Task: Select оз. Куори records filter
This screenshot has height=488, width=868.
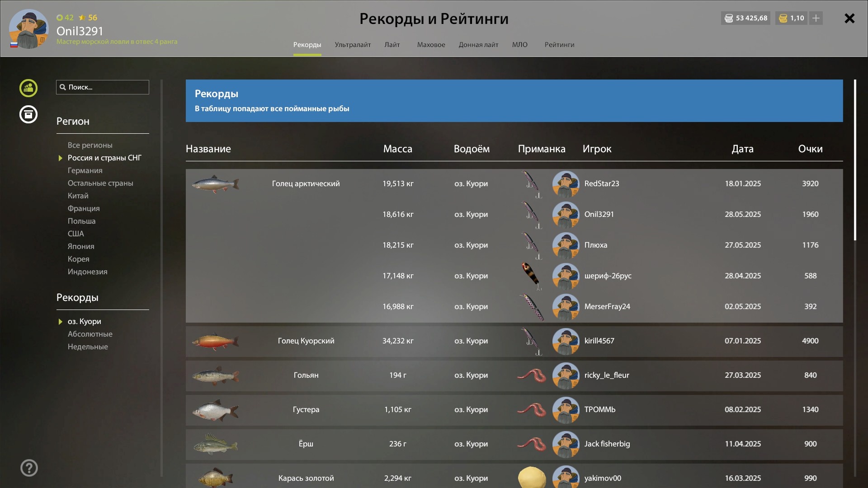Action: click(x=84, y=321)
